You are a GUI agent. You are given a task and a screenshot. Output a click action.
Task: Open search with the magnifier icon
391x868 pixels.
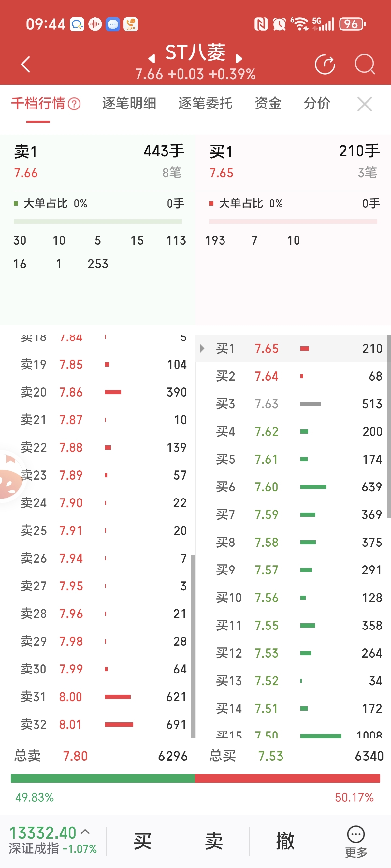tap(365, 64)
